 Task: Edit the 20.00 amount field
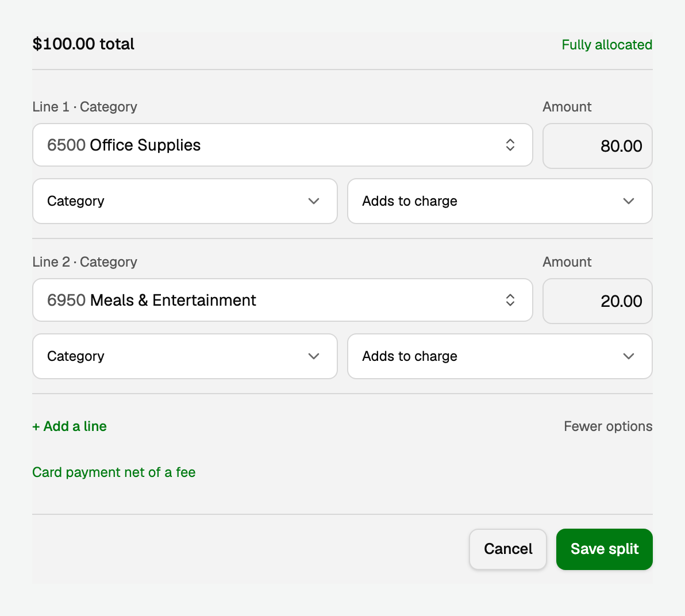click(x=598, y=301)
